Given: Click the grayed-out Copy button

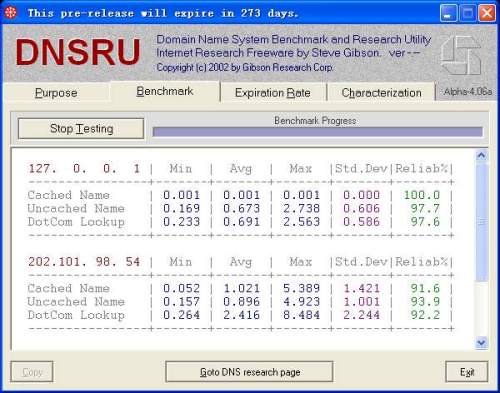Looking at the screenshot, I should click(x=32, y=372).
